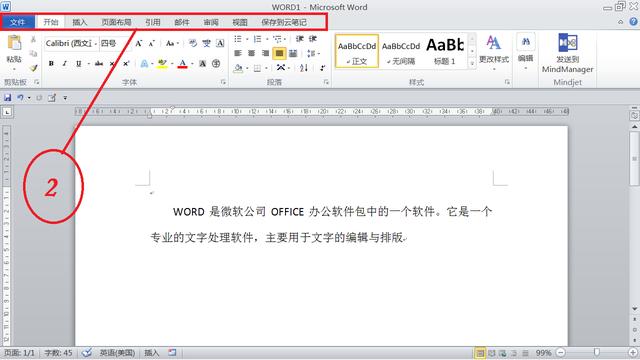Click the Character Border icon

pos(220,43)
